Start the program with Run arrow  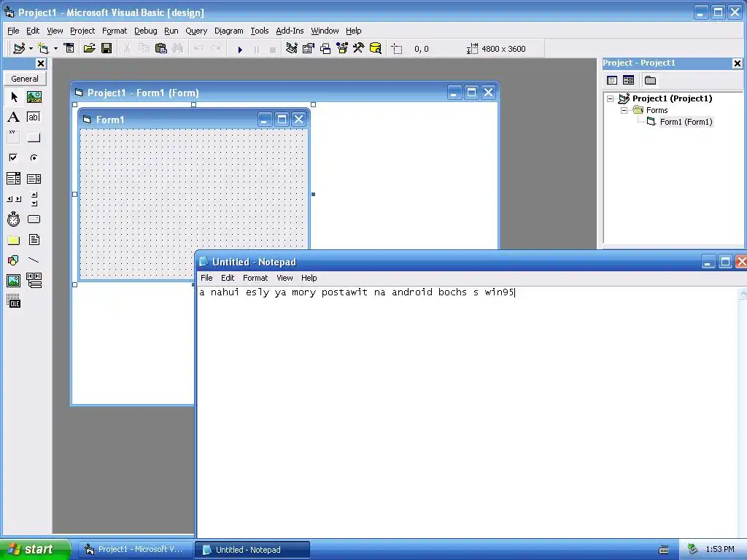[240, 49]
